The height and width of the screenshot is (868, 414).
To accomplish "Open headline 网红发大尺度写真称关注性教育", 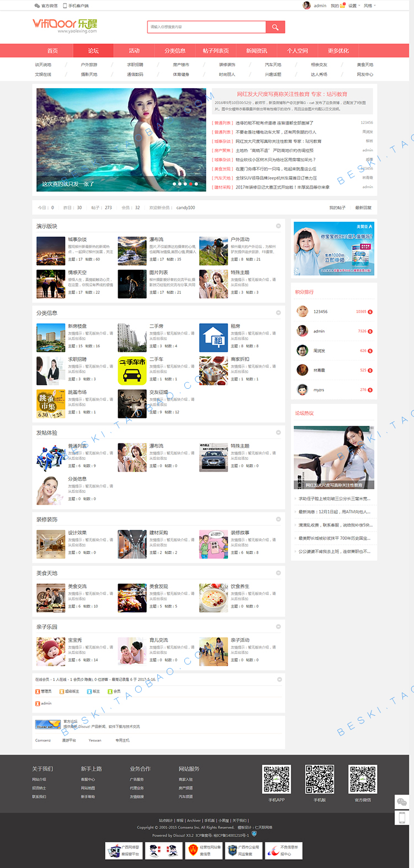I will coord(292,94).
